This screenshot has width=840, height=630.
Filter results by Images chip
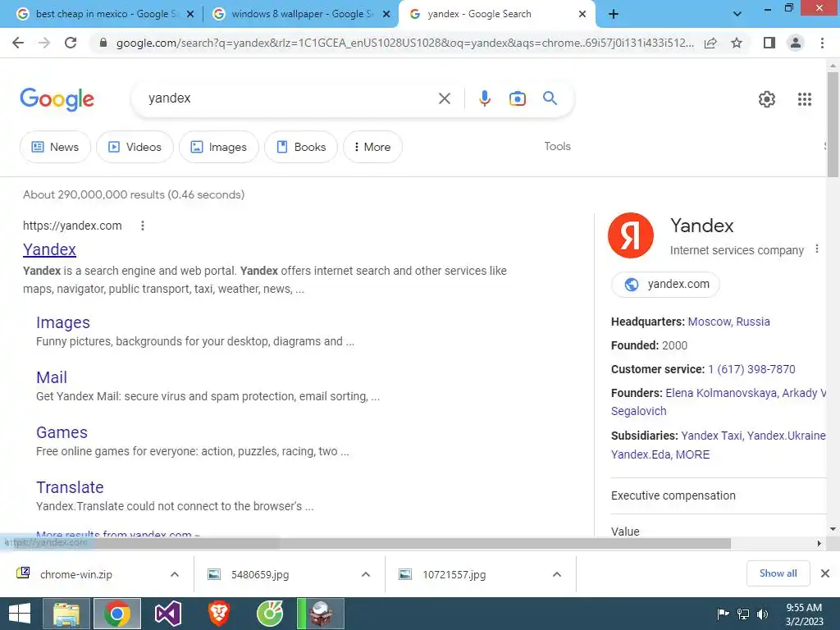point(218,147)
